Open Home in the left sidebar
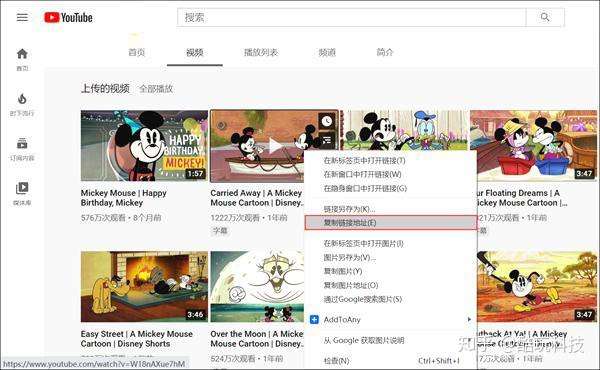This screenshot has height=370, width=600. coord(22,59)
